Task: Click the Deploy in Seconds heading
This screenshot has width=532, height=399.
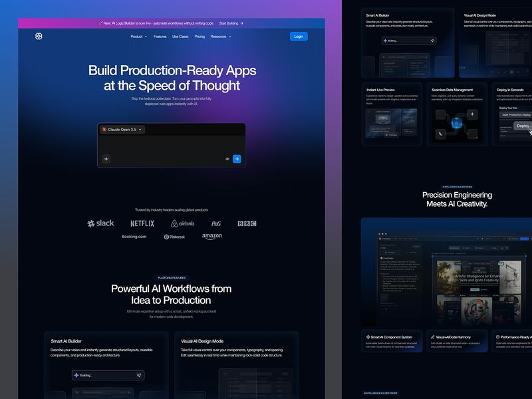Action: 510,90
